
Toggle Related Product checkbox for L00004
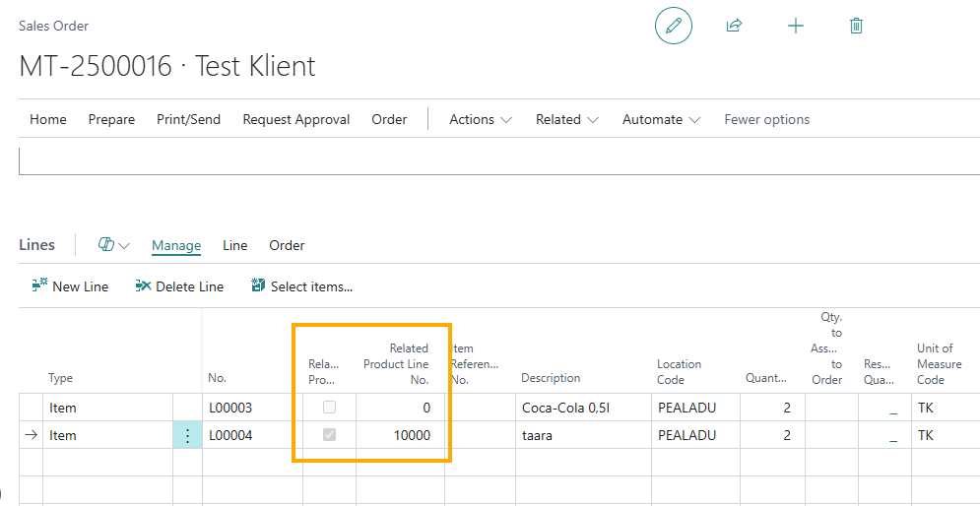click(x=329, y=435)
